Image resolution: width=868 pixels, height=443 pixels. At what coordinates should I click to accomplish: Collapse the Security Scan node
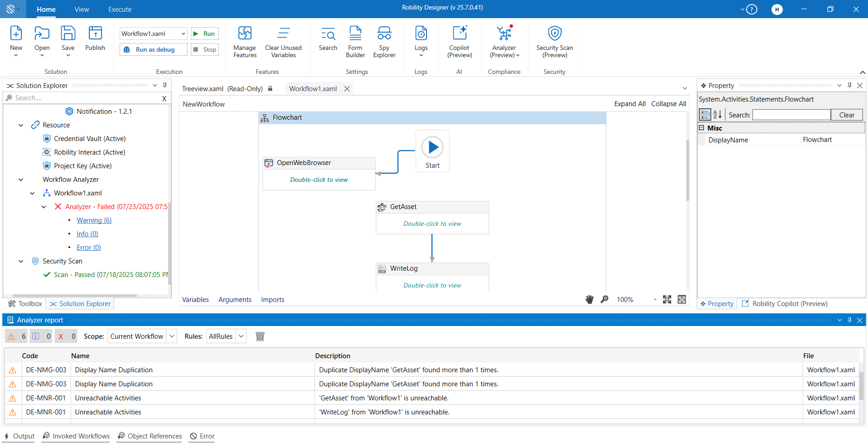pos(21,261)
